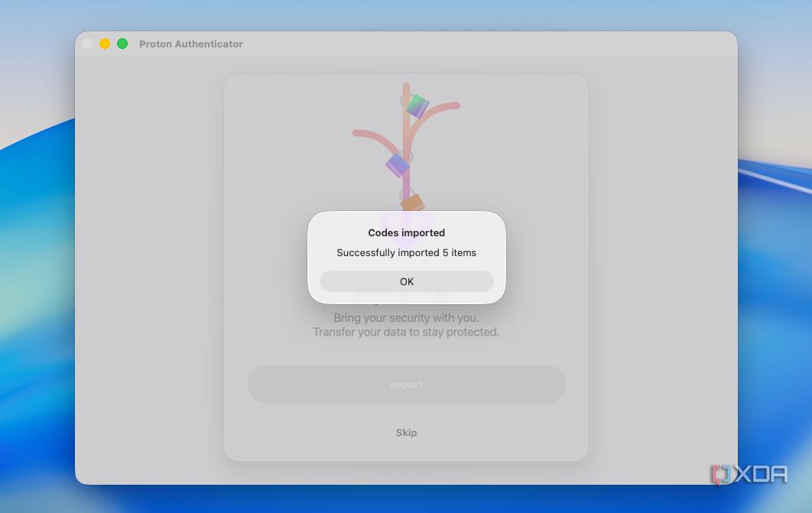The width and height of the screenshot is (812, 513).
Task: Maximize the window using the green button
Action: [x=122, y=44]
